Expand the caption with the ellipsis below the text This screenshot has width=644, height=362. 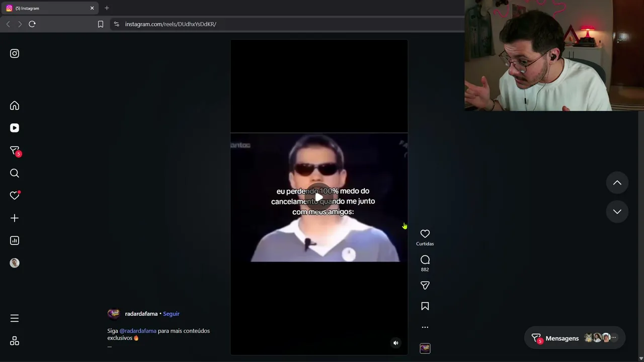(109, 346)
